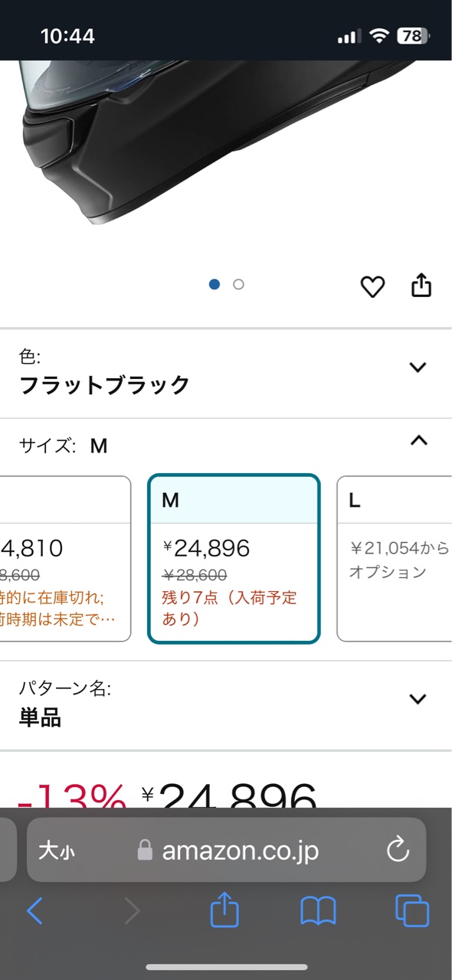Tap the battery indicator in status bar
The width and height of the screenshot is (452, 980).
click(414, 36)
